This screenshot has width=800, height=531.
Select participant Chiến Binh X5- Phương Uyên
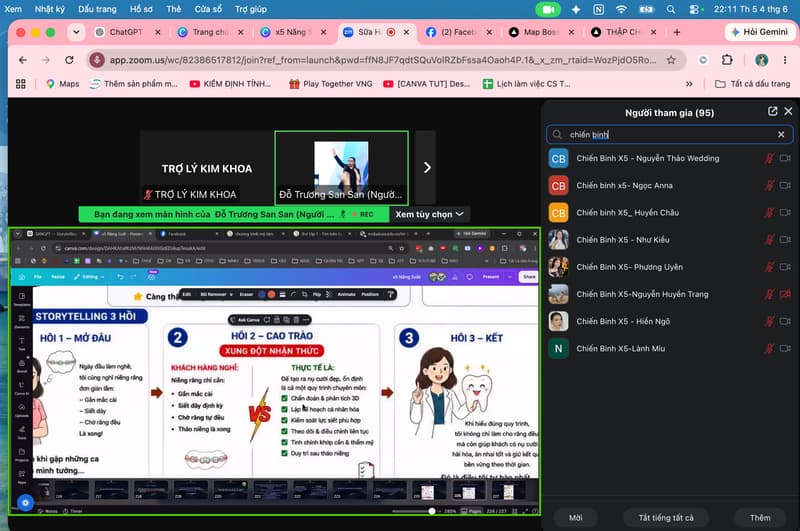coord(669,267)
